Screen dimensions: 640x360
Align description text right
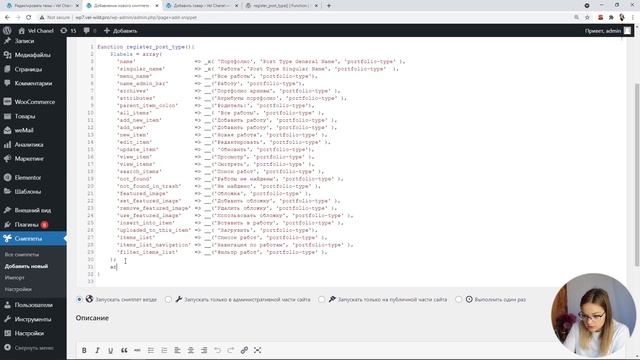(204, 350)
